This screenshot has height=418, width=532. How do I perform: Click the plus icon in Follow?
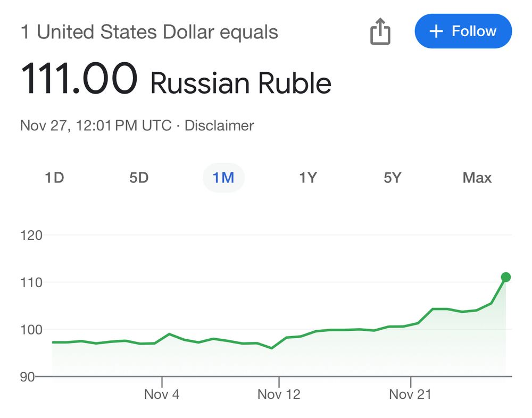click(x=436, y=31)
